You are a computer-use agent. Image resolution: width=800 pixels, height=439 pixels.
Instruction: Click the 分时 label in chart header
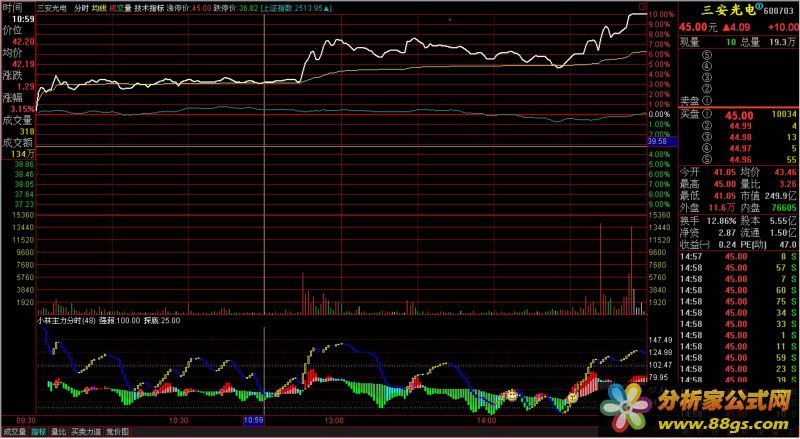[x=81, y=8]
